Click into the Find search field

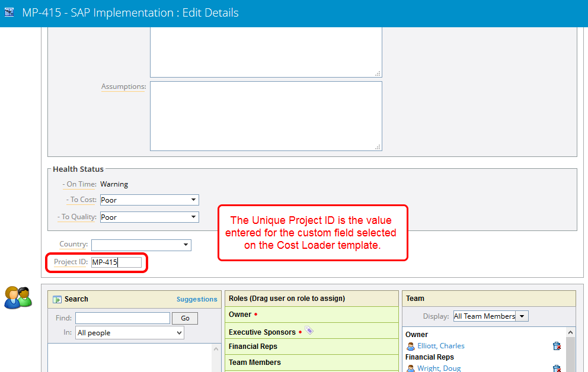point(122,318)
